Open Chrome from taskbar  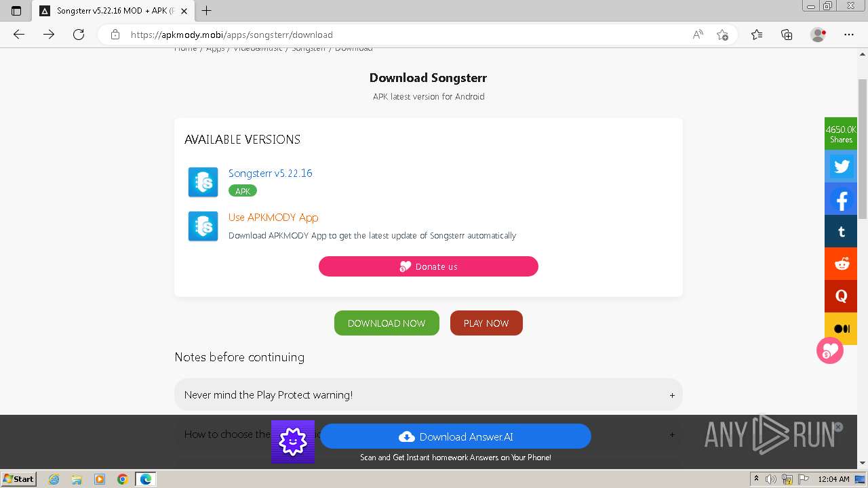point(122,479)
